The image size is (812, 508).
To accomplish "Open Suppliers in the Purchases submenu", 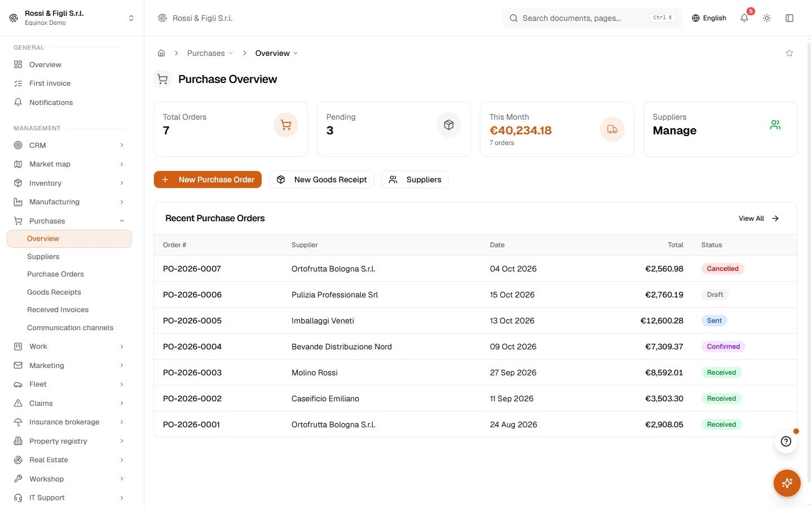I will pos(43,257).
